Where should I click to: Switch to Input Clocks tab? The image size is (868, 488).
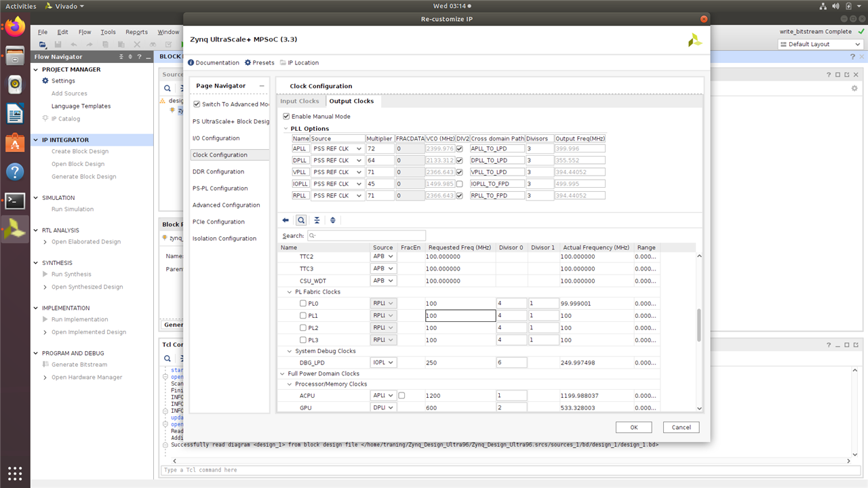coord(299,101)
